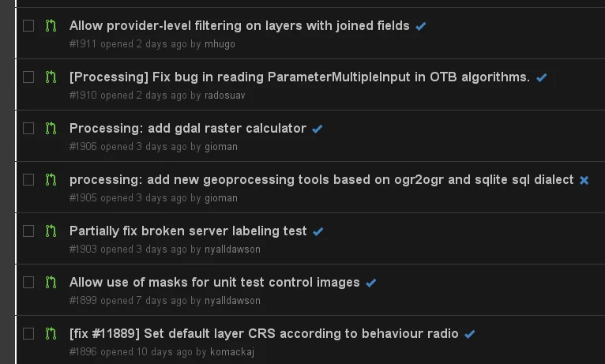
Task: Click pull request icon for #1899 masks PR
Action: coord(51,283)
